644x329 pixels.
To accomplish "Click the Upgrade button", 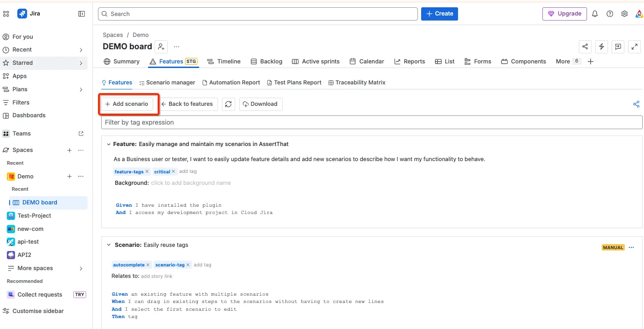I will pos(564,14).
